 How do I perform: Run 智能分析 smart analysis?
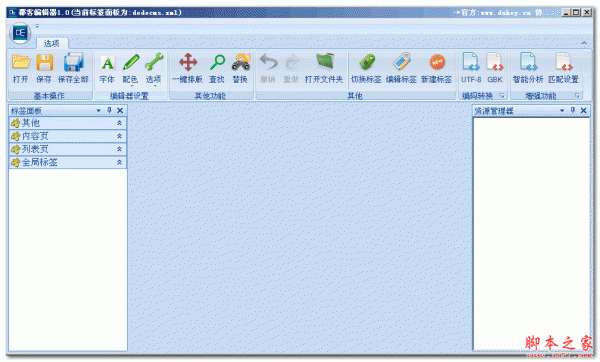[x=528, y=68]
